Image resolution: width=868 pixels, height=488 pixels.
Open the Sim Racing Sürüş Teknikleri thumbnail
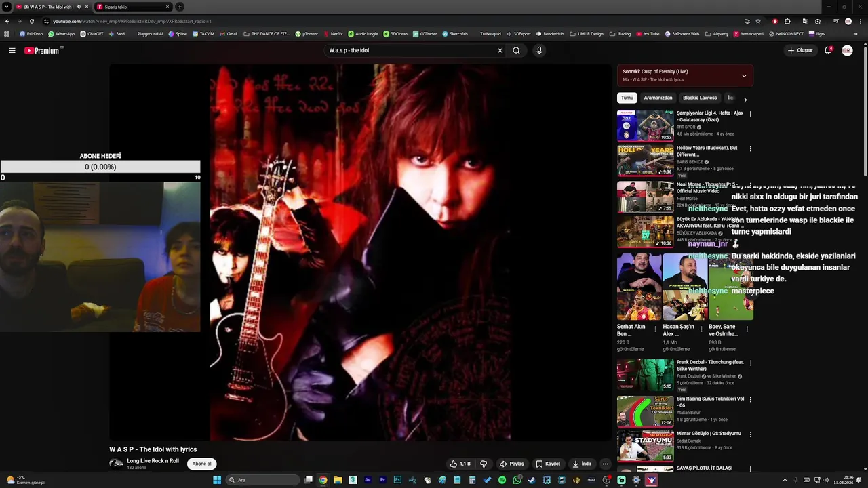646,411
